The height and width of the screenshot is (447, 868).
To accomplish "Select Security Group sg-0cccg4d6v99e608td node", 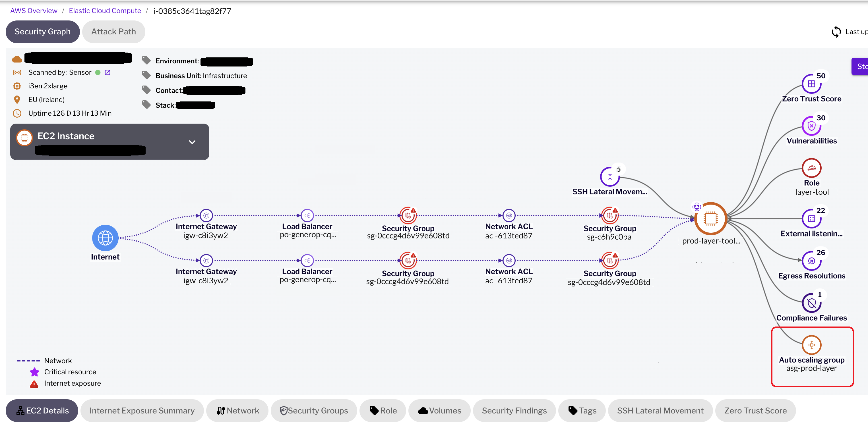I will click(408, 215).
